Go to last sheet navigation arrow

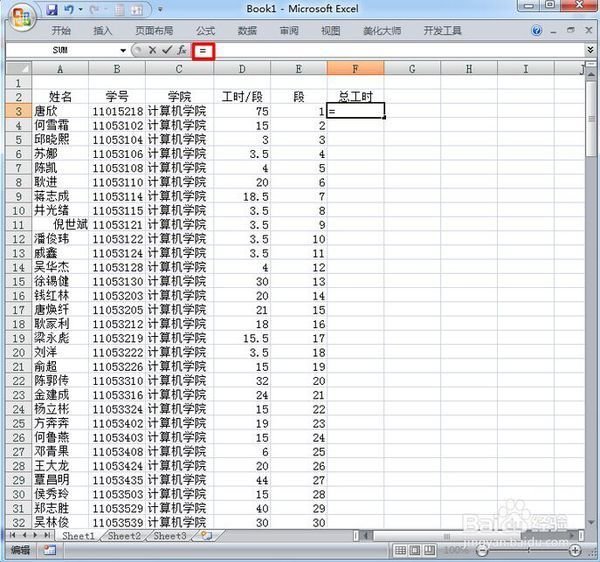[x=47, y=535]
